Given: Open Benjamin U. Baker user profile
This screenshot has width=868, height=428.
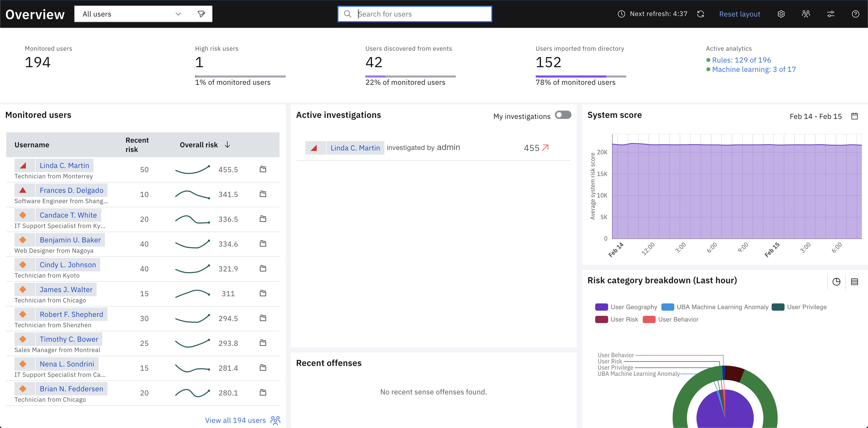Looking at the screenshot, I should pos(70,240).
